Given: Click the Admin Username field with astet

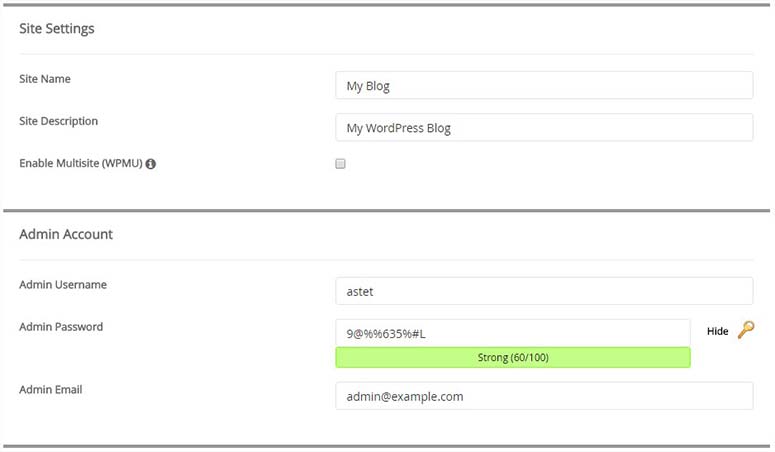Looking at the screenshot, I should (x=543, y=291).
